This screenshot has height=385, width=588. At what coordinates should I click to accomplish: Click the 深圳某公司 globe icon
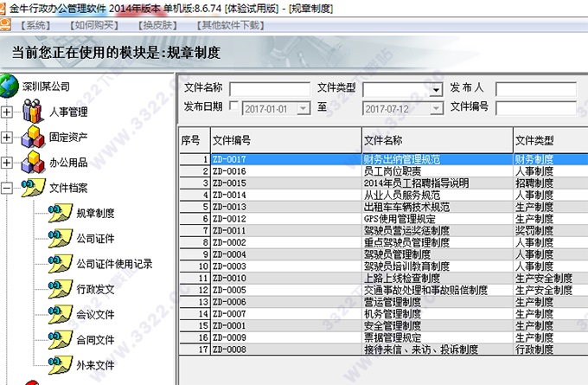pos(9,86)
